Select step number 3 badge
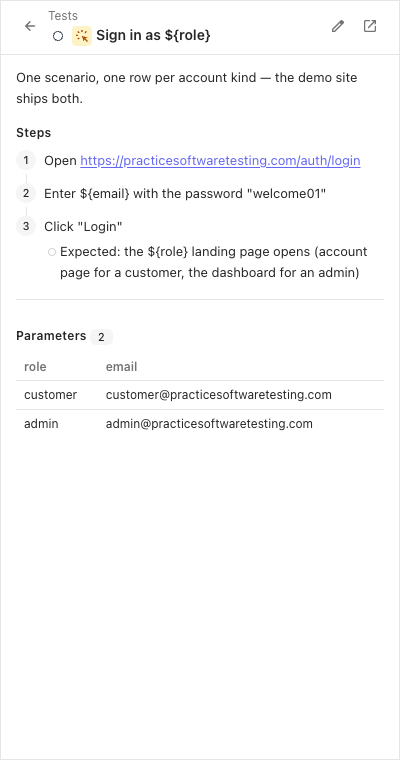The image size is (400, 760). tap(26, 226)
